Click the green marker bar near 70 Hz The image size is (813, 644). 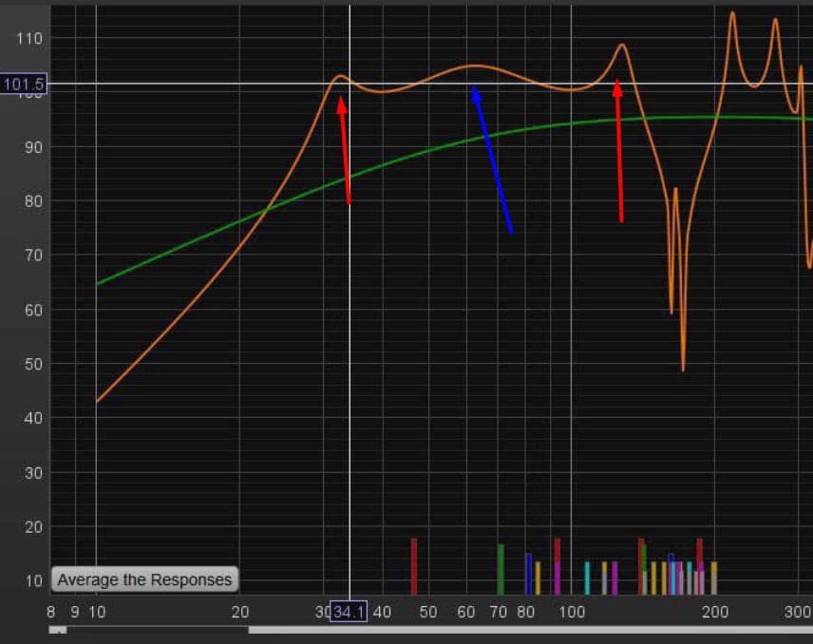point(501,569)
